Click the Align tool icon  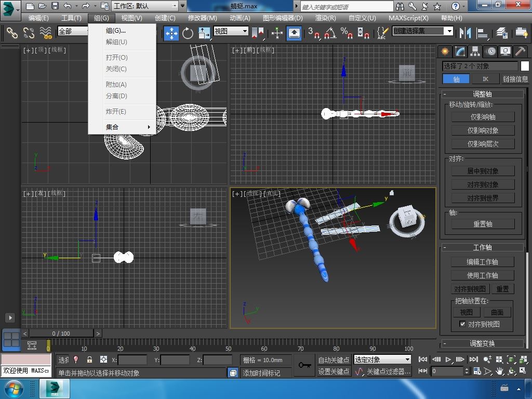click(482, 33)
